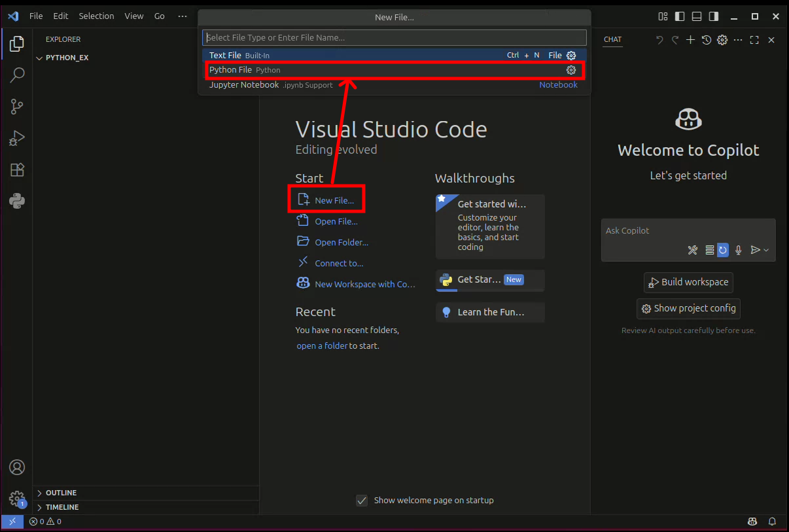Toggle maximized size of Chat panel
This screenshot has width=789, height=532.
(x=754, y=40)
